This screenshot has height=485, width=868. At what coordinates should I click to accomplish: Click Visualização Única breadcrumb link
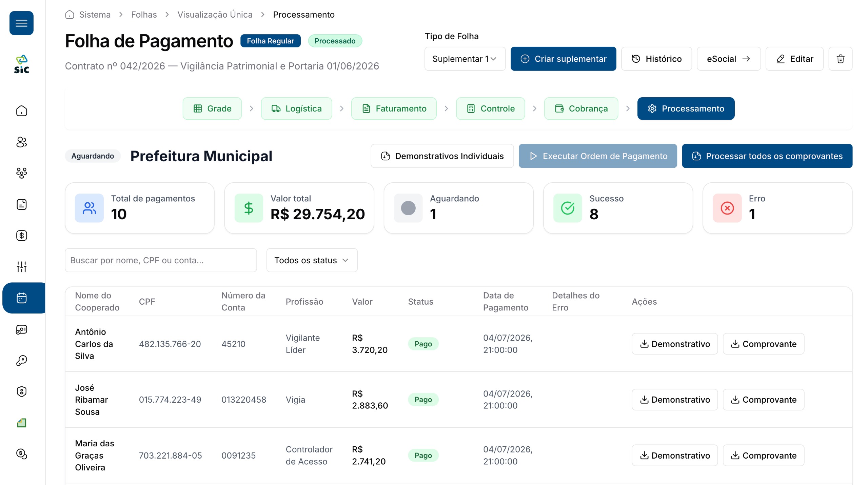coord(215,15)
